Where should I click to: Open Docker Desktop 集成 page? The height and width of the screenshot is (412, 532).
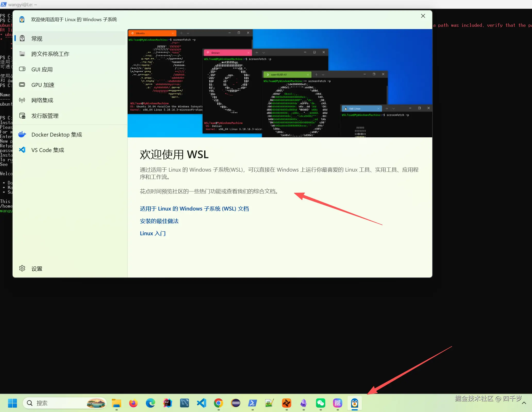[x=56, y=134]
